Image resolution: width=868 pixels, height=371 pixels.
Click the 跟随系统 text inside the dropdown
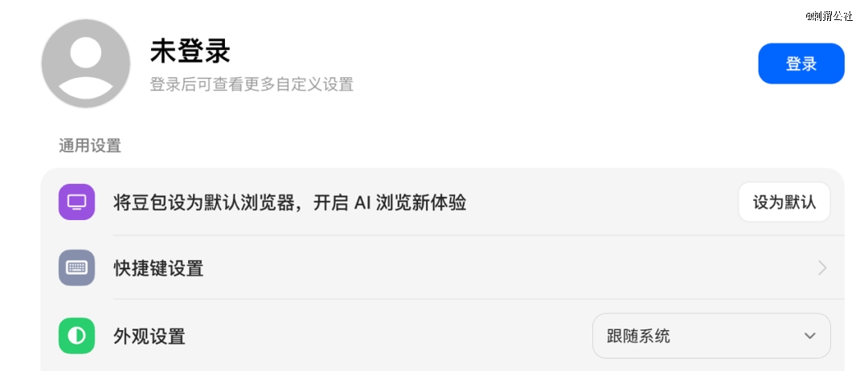pyautogui.click(x=638, y=336)
